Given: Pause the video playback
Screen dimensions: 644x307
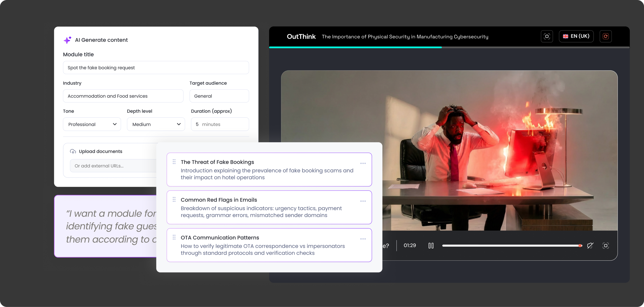Looking at the screenshot, I should coord(431,246).
